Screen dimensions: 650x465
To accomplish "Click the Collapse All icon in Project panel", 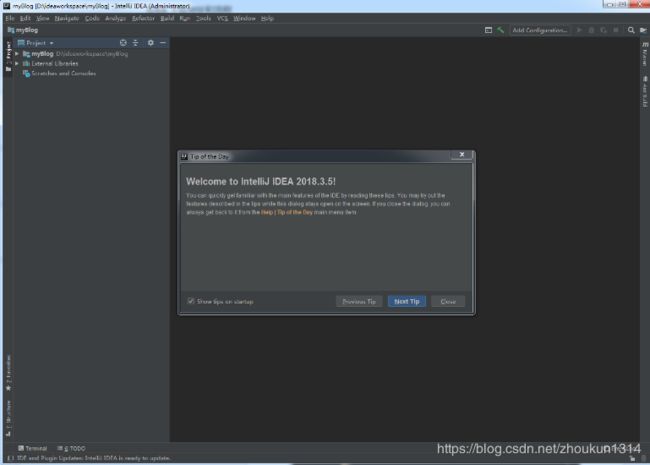I will (x=136, y=43).
